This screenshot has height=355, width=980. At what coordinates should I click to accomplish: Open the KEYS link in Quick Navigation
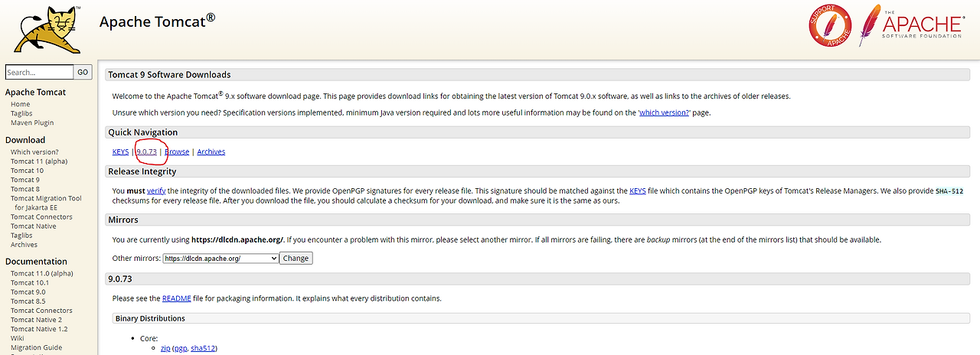120,152
